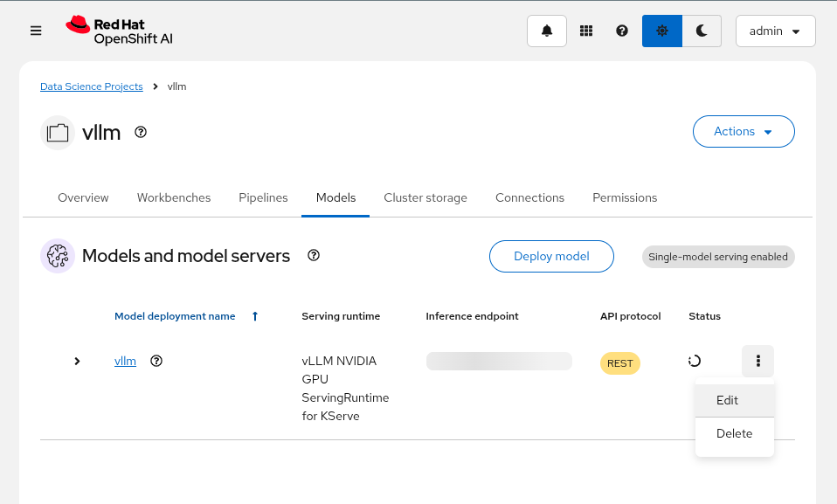The height and width of the screenshot is (504, 837).
Task: Open the help question mark menu
Action: click(622, 31)
